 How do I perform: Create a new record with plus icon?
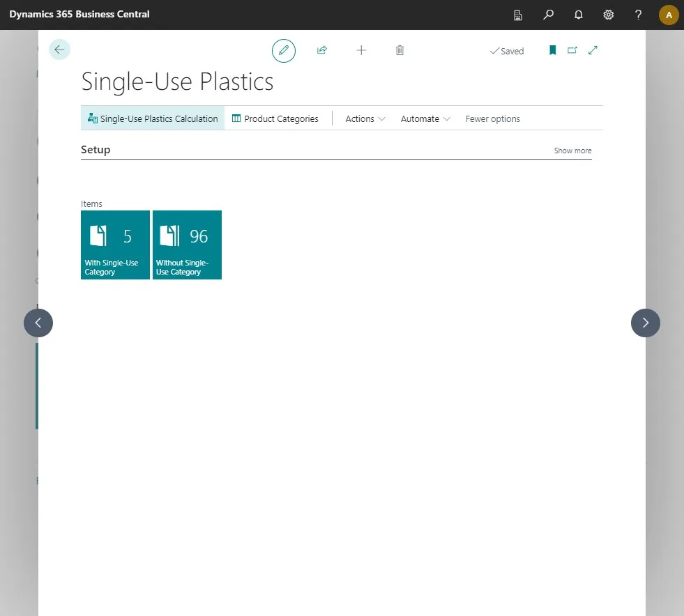coord(361,50)
